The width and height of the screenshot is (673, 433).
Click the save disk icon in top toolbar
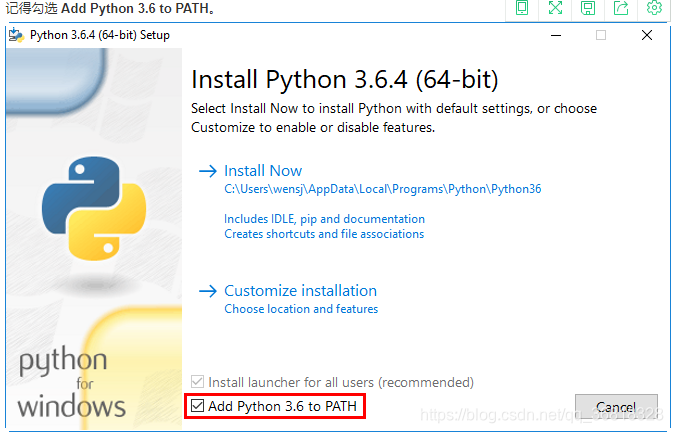[588, 8]
